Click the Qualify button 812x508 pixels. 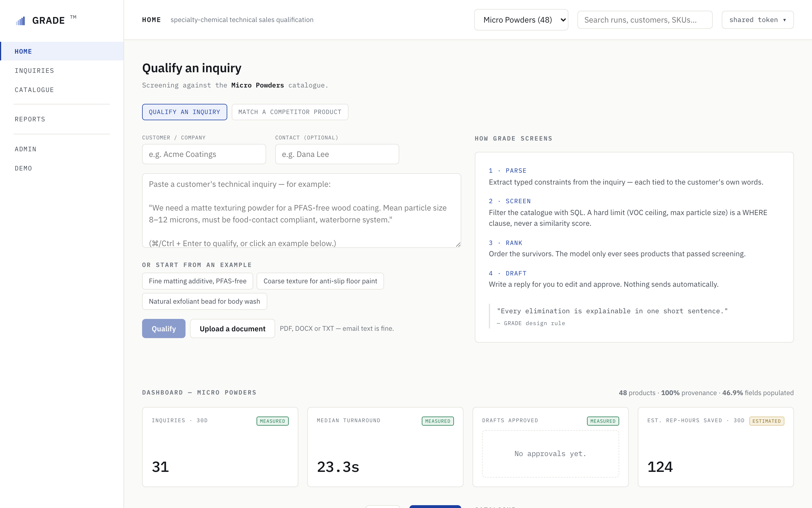pyautogui.click(x=164, y=329)
